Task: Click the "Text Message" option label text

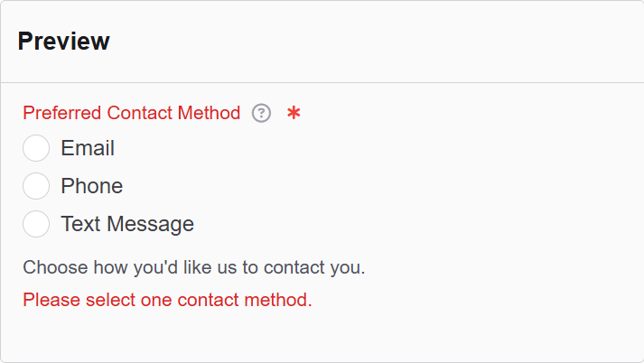Action: [x=127, y=224]
